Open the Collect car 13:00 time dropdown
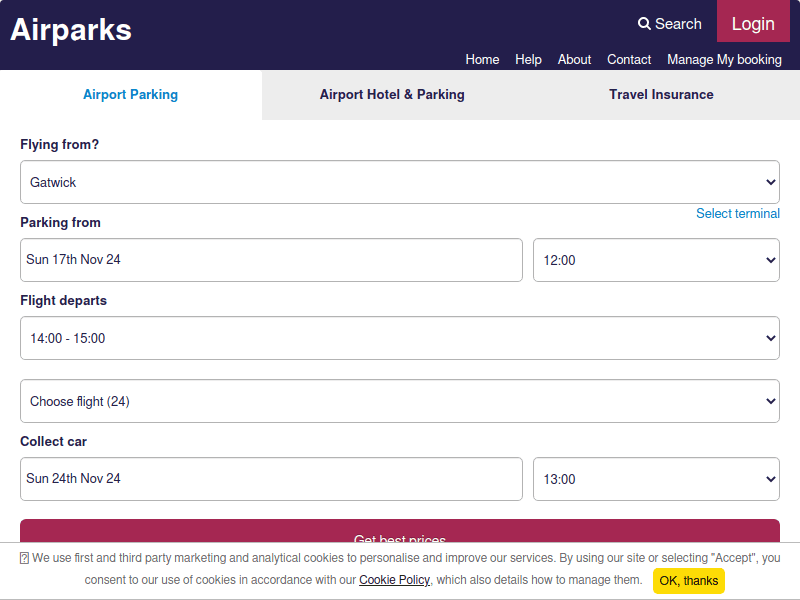This screenshot has width=800, height=600. point(656,479)
